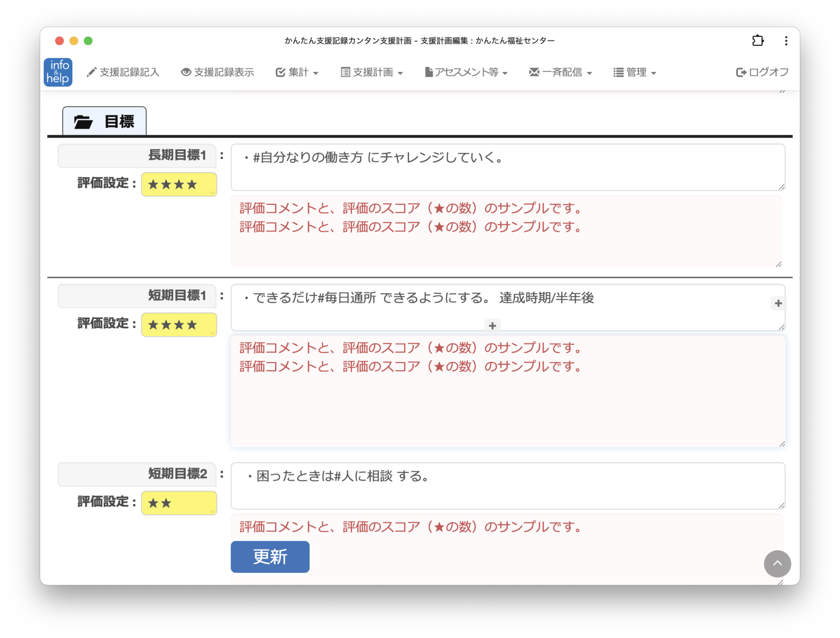Open 長期目標1 star rating dropdown
Viewport: 840px width, 638px height.
(x=179, y=184)
